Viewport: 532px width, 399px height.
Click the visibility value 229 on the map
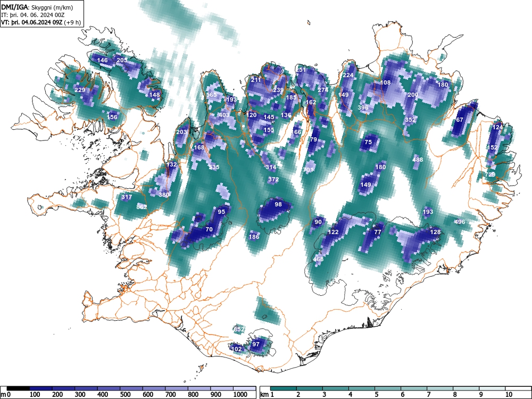(80, 90)
